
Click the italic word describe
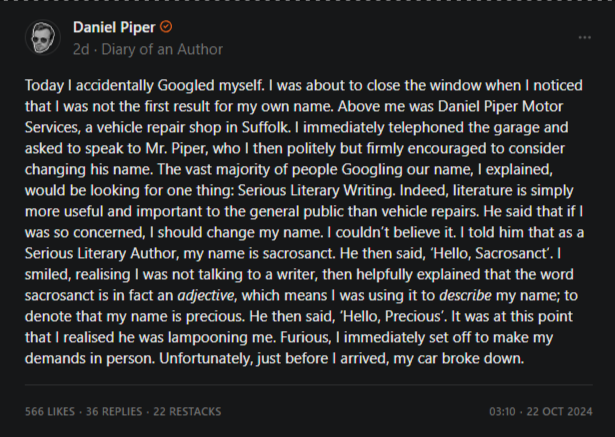click(465, 295)
